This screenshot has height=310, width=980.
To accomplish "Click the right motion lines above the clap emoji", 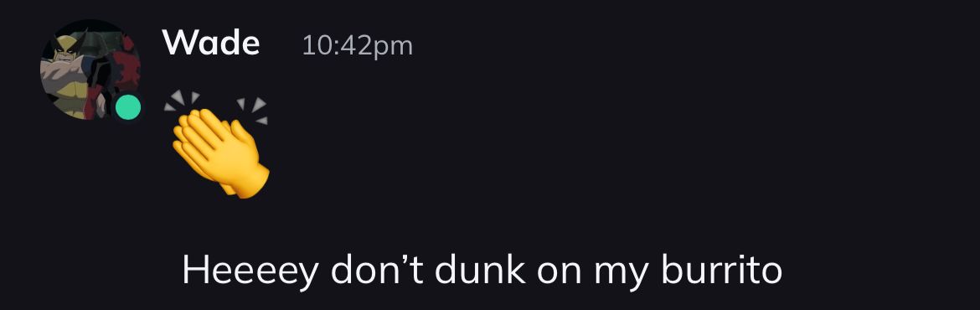I will pos(253,110).
